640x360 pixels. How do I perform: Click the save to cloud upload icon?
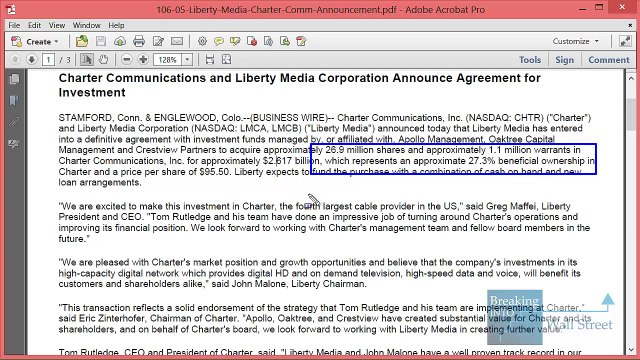point(120,41)
